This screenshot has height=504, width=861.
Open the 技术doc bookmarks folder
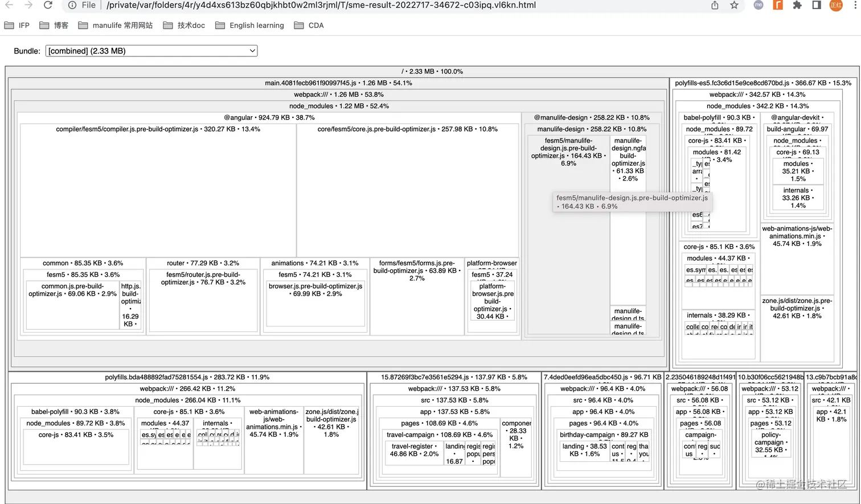184,26
